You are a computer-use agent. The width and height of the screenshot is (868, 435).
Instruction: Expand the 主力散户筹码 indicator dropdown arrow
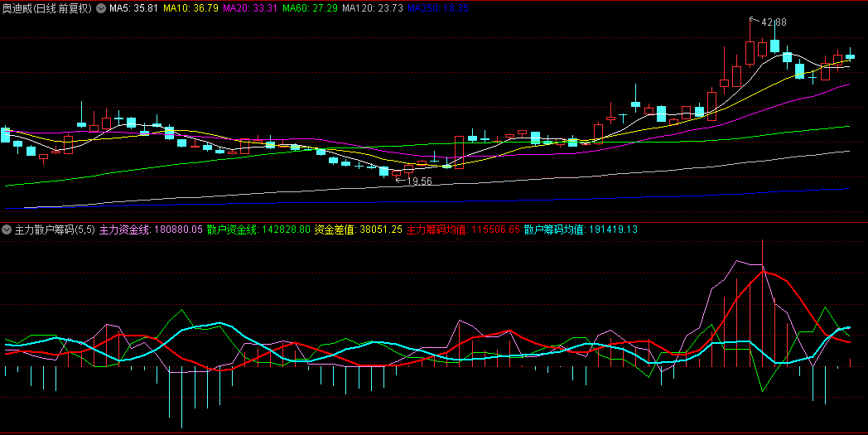[7, 230]
